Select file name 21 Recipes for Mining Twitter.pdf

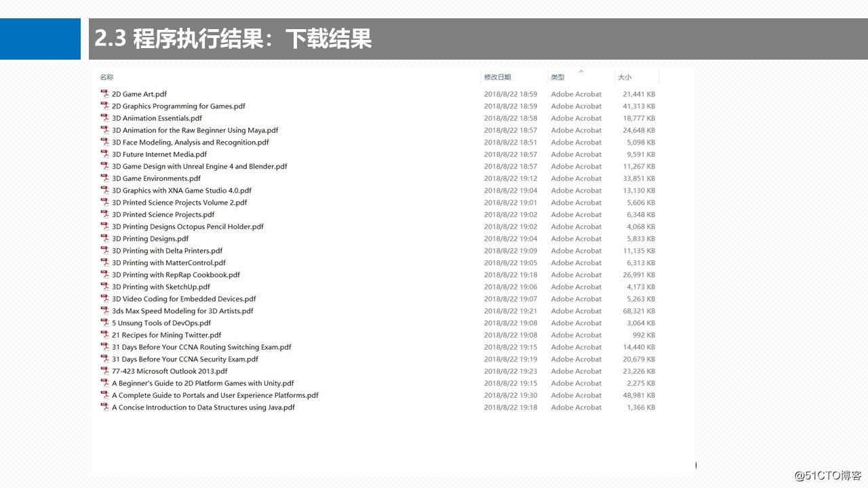click(166, 335)
